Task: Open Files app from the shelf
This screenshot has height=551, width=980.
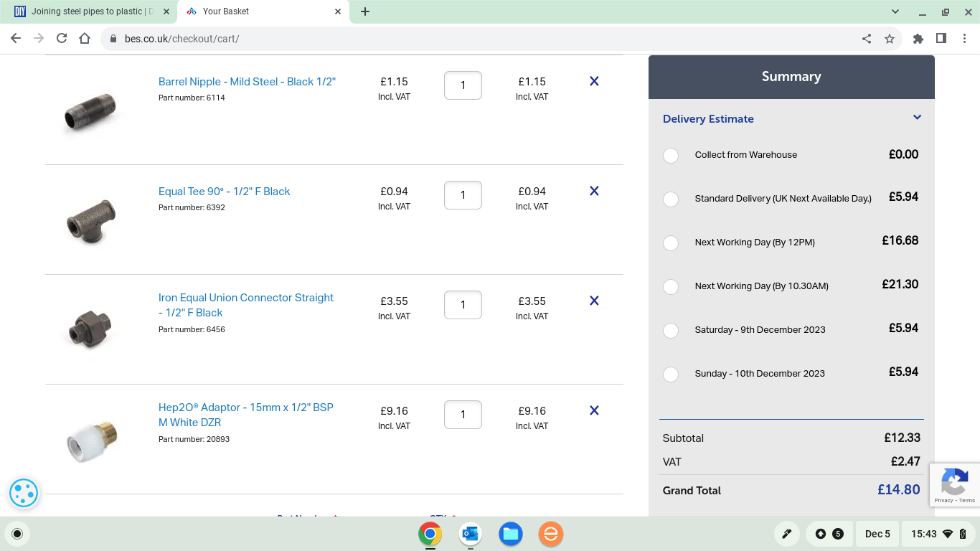Action: [511, 534]
